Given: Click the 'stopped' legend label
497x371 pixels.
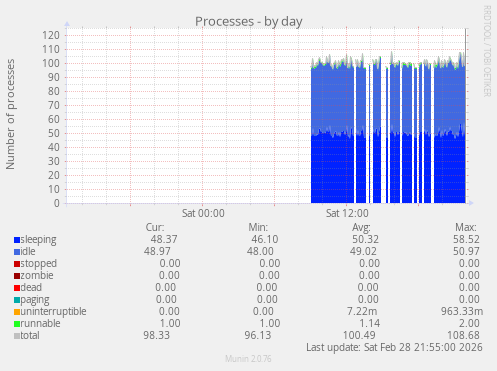Looking at the screenshot, I should click(x=39, y=264).
